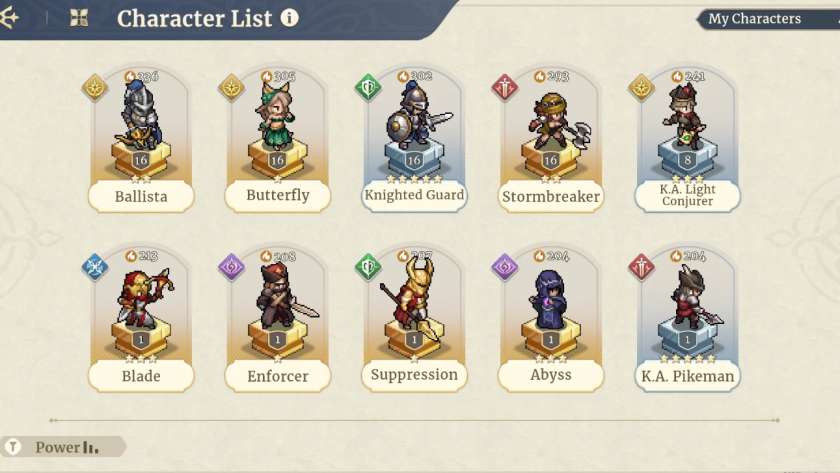Open the four-diamond menu icon
The image size is (840, 473).
(x=79, y=18)
